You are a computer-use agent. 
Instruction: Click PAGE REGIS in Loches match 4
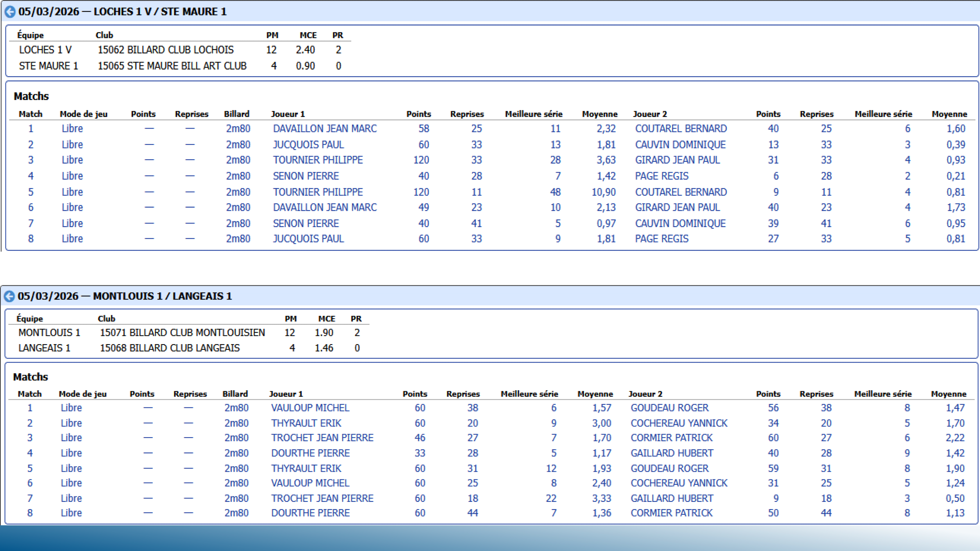click(x=661, y=176)
